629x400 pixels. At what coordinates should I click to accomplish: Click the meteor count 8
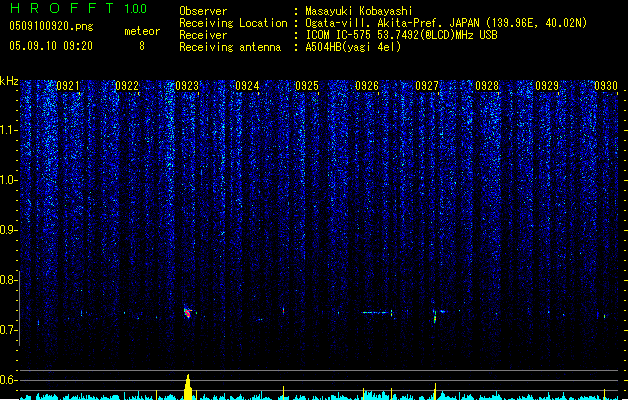(x=142, y=46)
